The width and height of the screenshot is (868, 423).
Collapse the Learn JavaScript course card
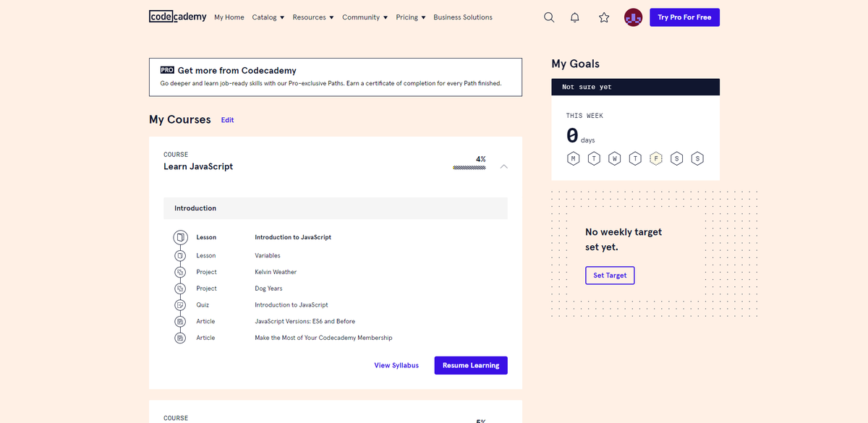[504, 166]
